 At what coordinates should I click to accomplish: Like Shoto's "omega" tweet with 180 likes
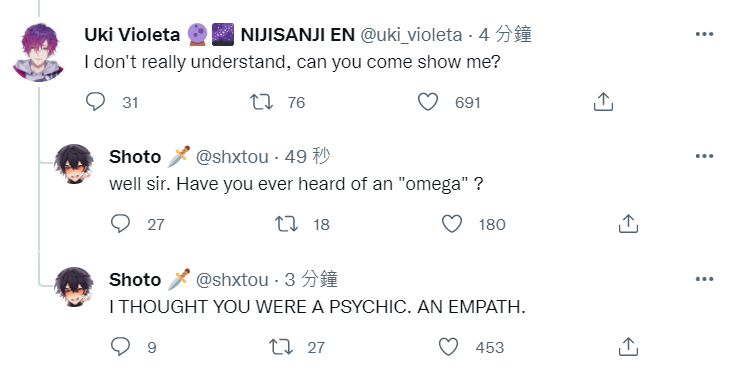pyautogui.click(x=452, y=224)
